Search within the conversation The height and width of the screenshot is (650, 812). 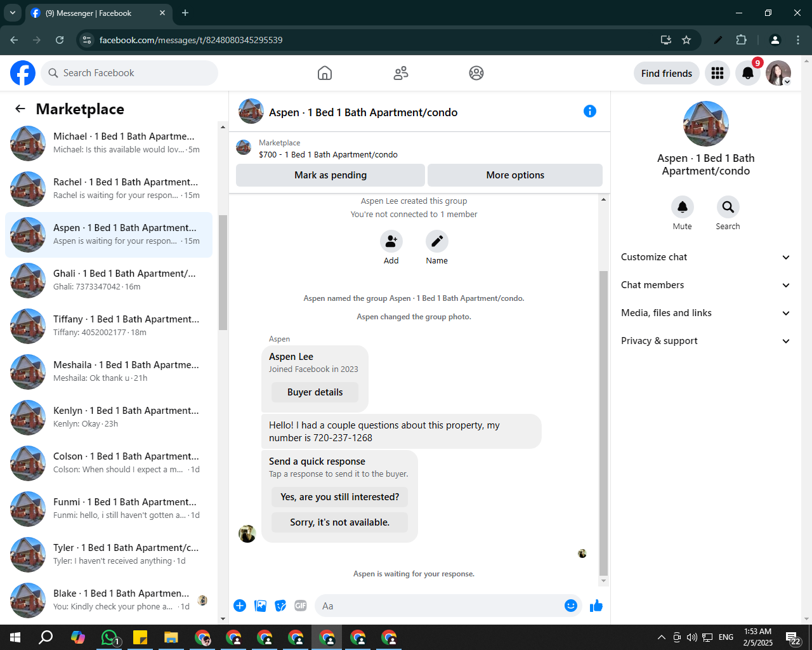728,207
